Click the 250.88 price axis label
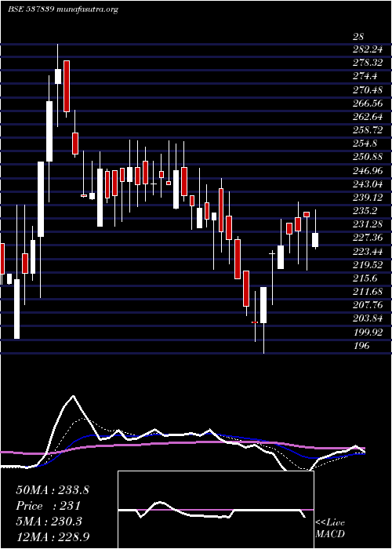 [366, 157]
